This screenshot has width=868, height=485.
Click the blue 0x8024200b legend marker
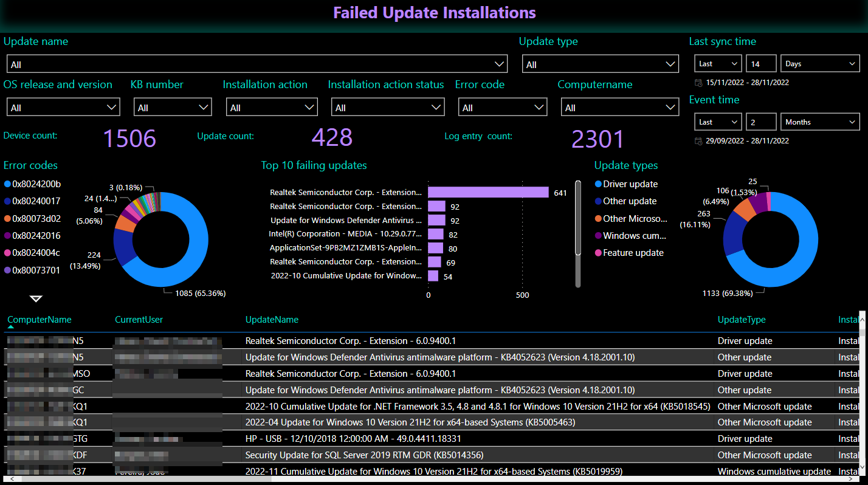tap(7, 184)
